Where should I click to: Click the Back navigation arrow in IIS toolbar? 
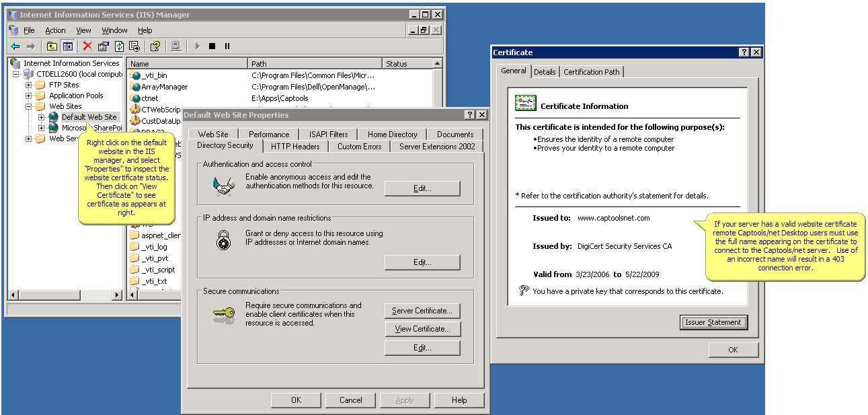[x=14, y=46]
